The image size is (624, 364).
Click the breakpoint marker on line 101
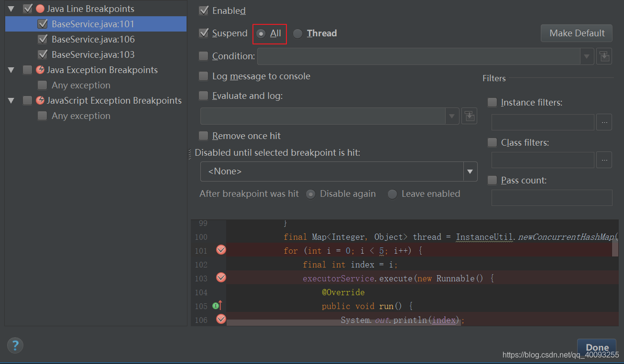[x=221, y=250]
